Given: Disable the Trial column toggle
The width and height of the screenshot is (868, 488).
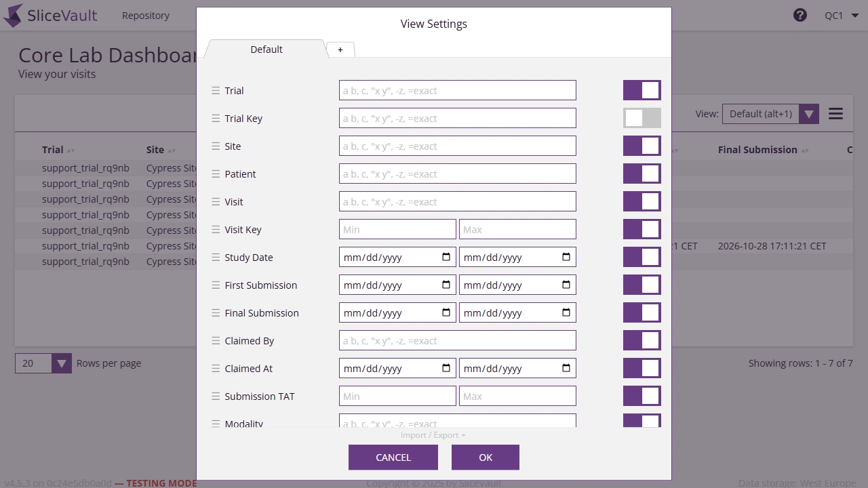Looking at the screenshot, I should point(642,90).
